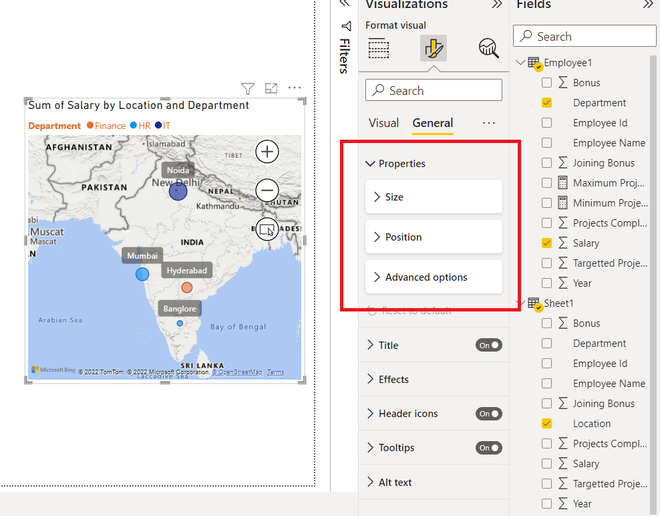
Task: Expand the Size card
Action: tap(434, 197)
